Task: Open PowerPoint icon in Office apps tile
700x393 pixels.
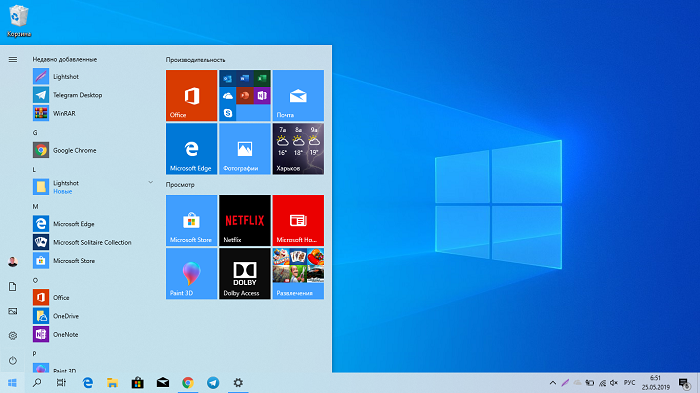Action: pyautogui.click(x=245, y=96)
